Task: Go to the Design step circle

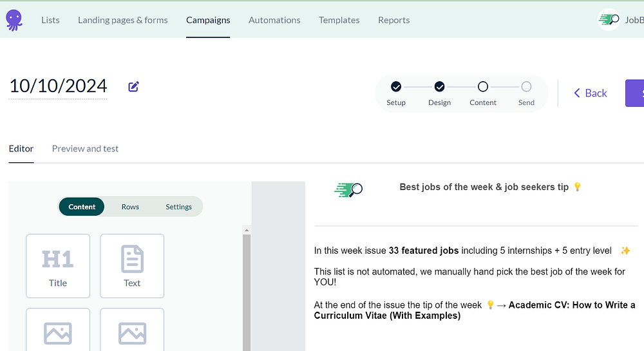Action: pos(439,87)
